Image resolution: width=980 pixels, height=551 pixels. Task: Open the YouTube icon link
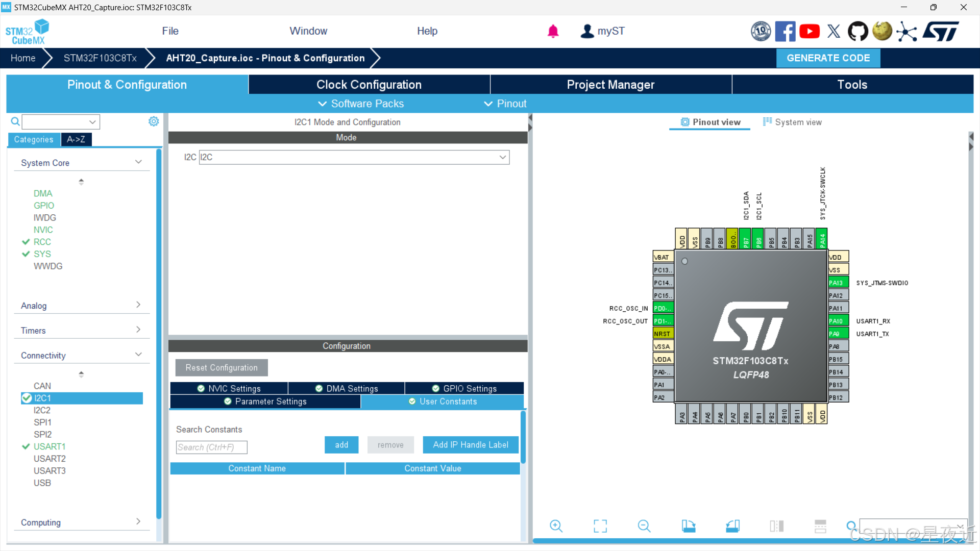pyautogui.click(x=810, y=31)
